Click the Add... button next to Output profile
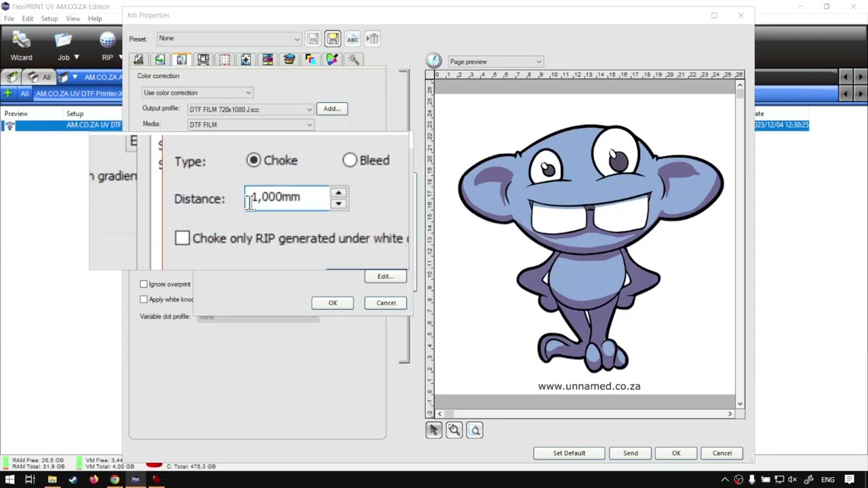The width and height of the screenshot is (868, 488). (x=332, y=108)
